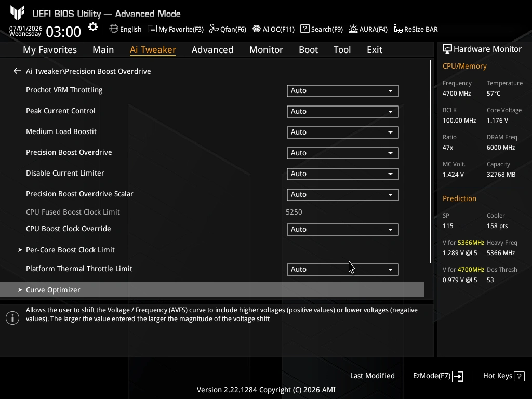Viewport: 532px width, 399px height.
Task: Click the 6000 MHz DRAM Freq. value
Action: click(x=501, y=148)
